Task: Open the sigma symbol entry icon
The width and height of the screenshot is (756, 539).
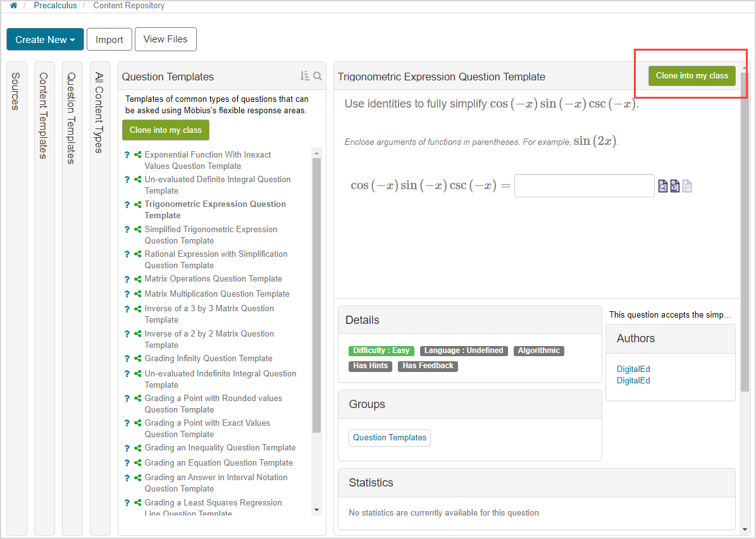Action: (674, 185)
